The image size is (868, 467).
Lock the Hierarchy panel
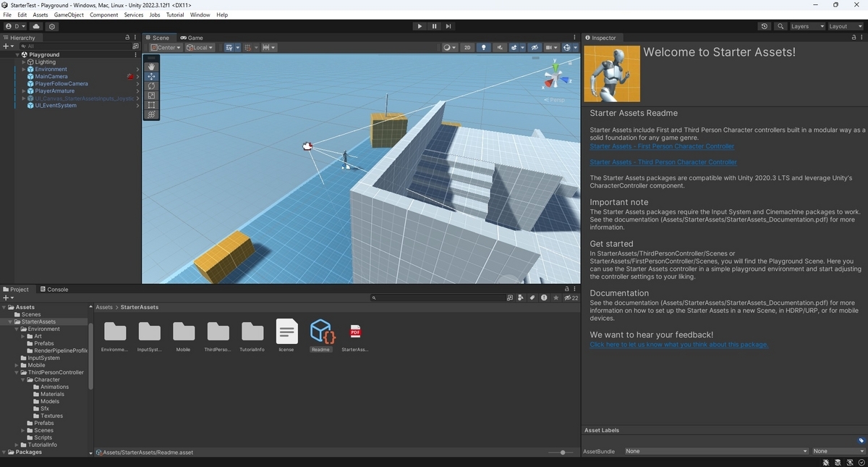click(128, 38)
